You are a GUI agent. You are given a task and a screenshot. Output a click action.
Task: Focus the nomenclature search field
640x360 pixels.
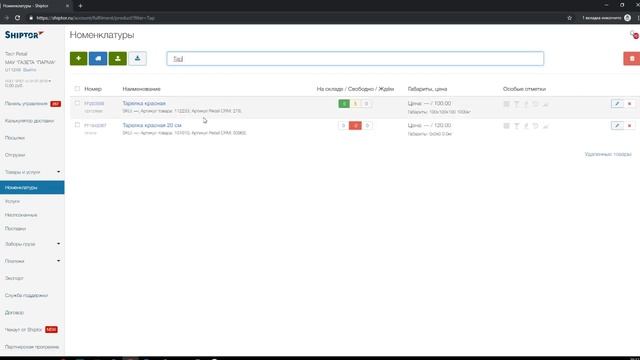coord(355,58)
